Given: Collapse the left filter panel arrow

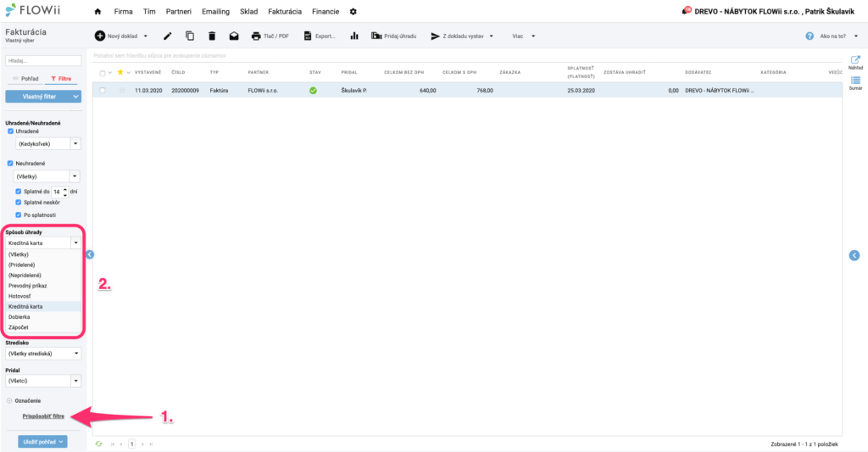Looking at the screenshot, I should 90,254.
